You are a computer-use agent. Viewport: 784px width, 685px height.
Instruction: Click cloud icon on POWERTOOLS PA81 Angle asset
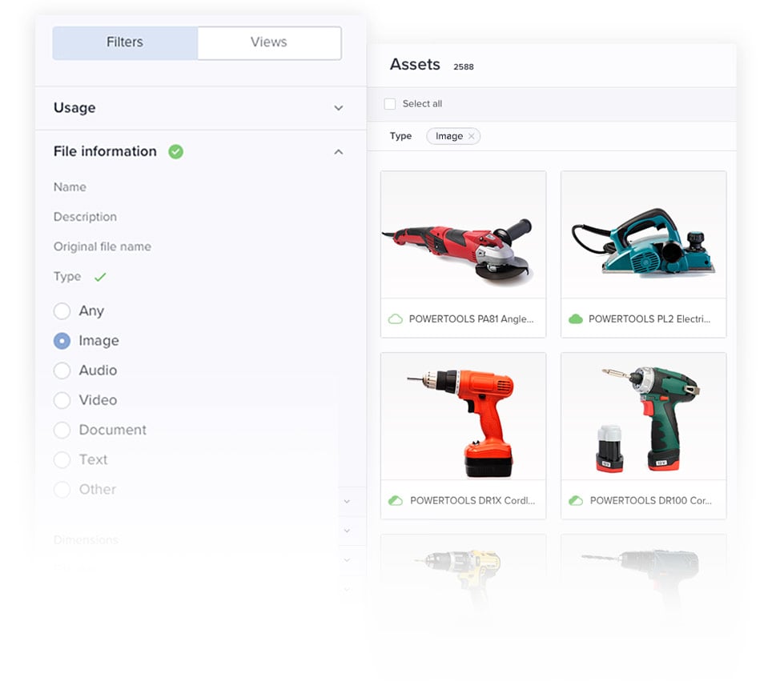[395, 318]
